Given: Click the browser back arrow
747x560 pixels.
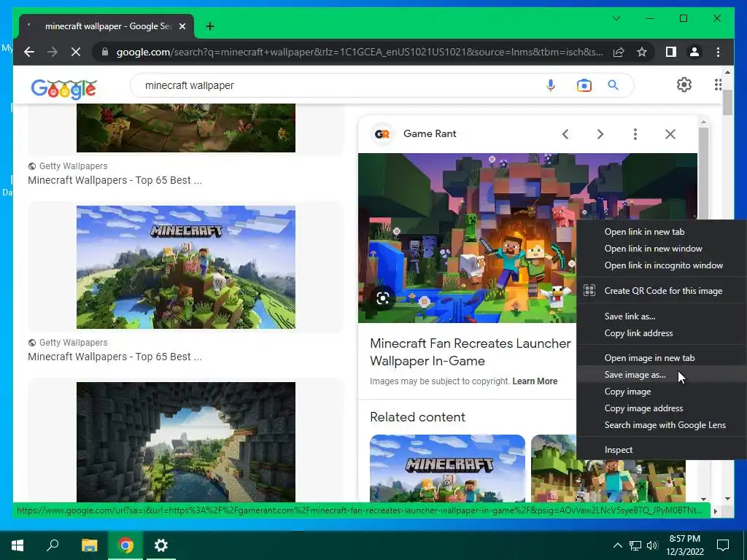Looking at the screenshot, I should point(29,52).
